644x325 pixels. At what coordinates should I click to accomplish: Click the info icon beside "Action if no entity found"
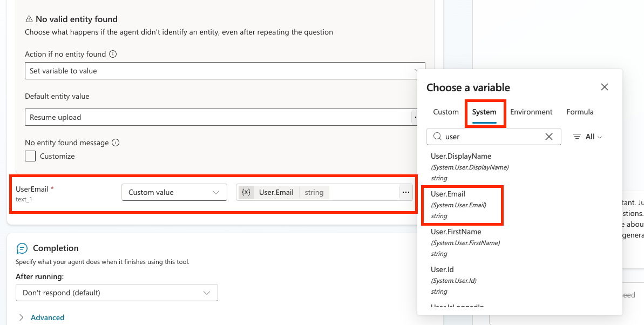point(113,54)
